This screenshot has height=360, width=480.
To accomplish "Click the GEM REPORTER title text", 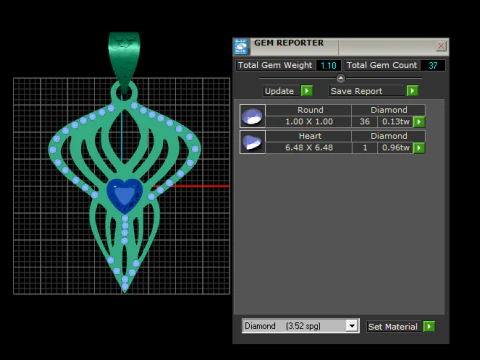I will 289,43.
